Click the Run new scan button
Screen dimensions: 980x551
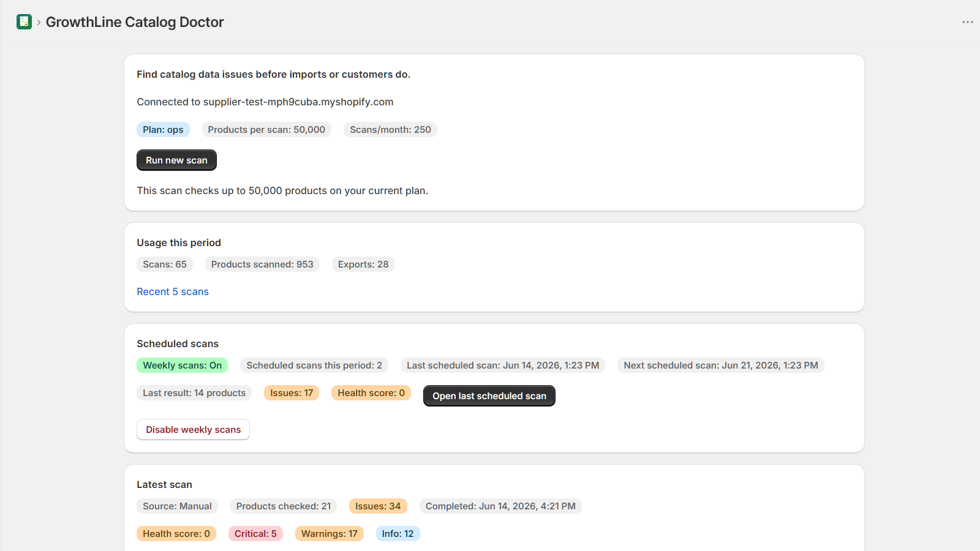click(176, 160)
